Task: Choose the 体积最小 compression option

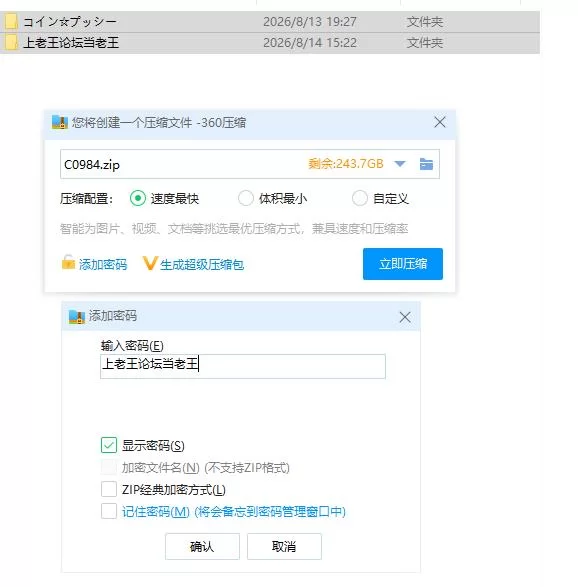Action: click(246, 198)
